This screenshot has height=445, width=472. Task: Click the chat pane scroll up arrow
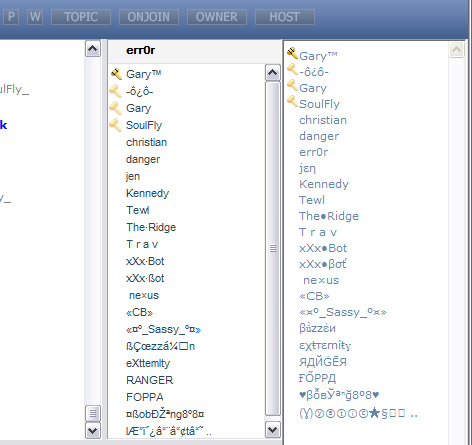pyautogui.click(x=93, y=49)
